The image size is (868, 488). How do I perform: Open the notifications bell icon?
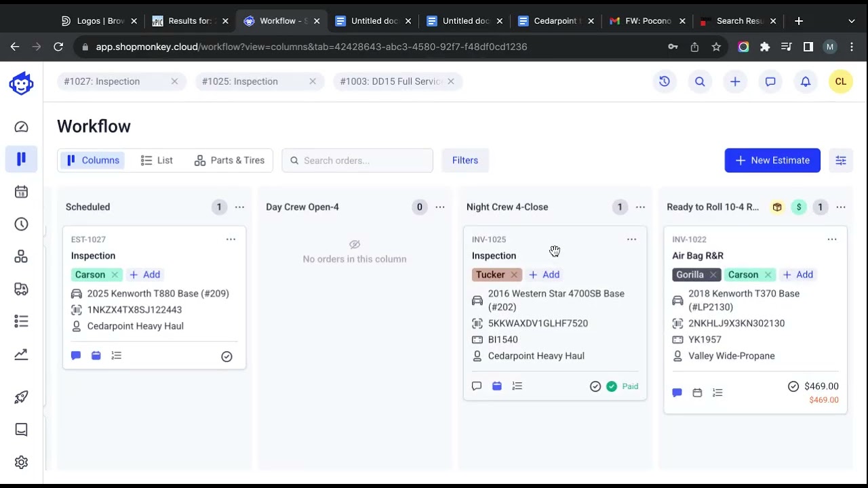tap(806, 81)
